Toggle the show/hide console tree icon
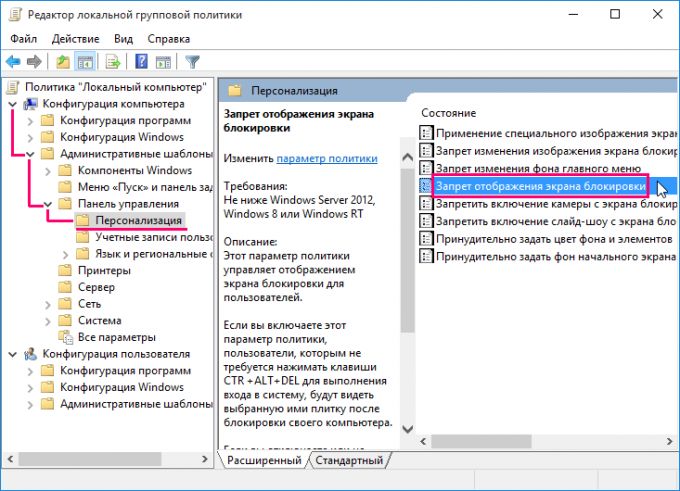 85,62
